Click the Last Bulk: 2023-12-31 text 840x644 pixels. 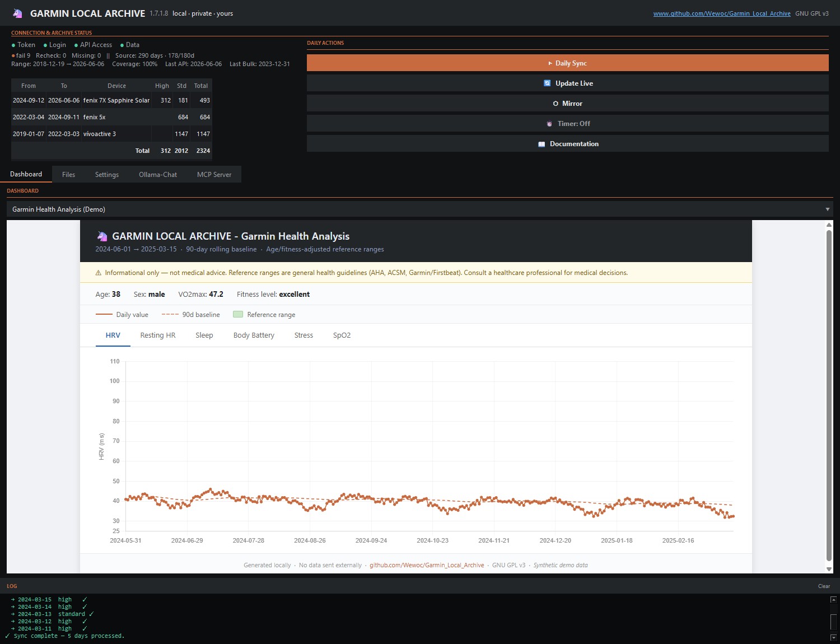coord(260,64)
